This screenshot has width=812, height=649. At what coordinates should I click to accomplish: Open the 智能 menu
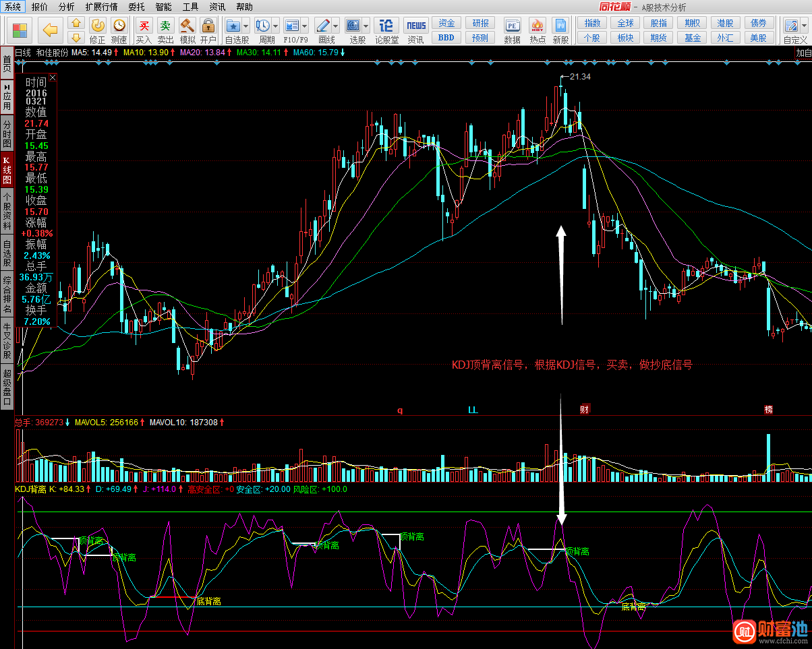point(163,7)
